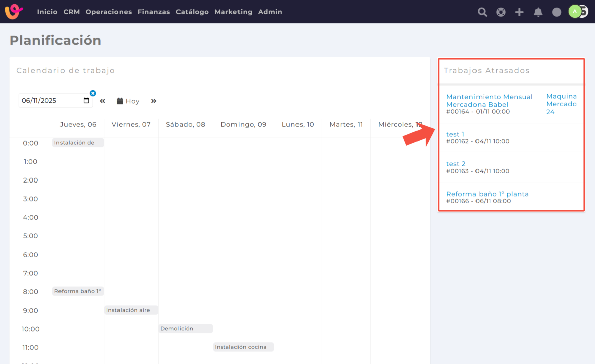595x364 pixels.
Task: Advance to next week with double-right arrows
Action: coord(154,101)
